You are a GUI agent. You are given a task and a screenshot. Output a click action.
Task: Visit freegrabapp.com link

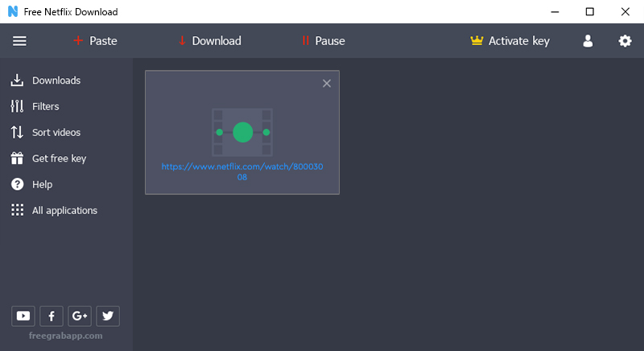66,336
